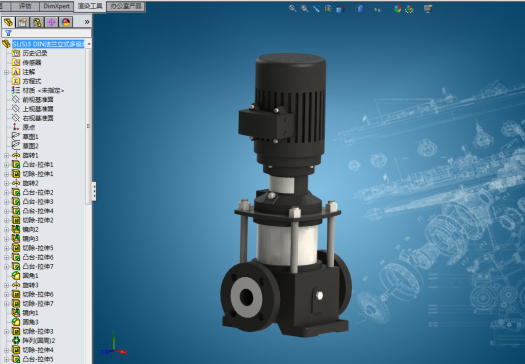Select the 切除-拉伸2 feature

(38, 220)
